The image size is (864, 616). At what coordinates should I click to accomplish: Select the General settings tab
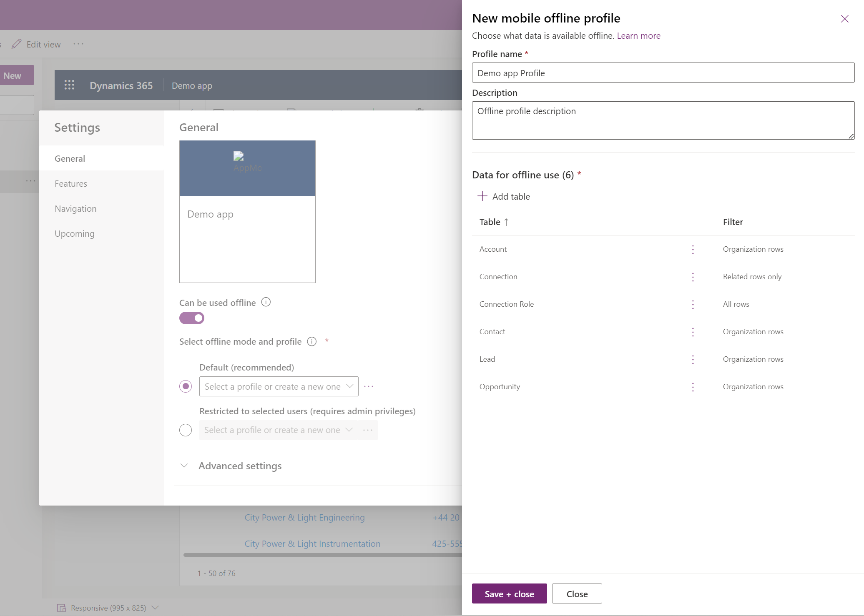click(69, 158)
